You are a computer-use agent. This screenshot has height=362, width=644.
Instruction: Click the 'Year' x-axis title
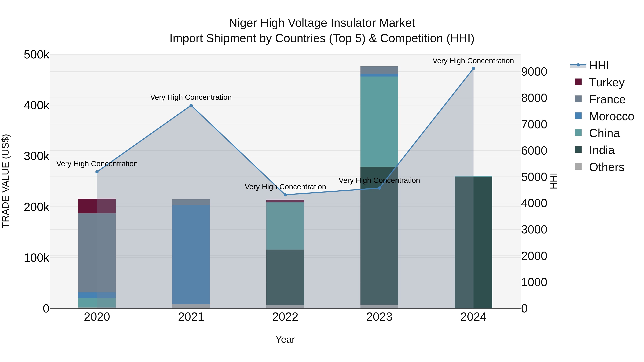pyautogui.click(x=285, y=339)
